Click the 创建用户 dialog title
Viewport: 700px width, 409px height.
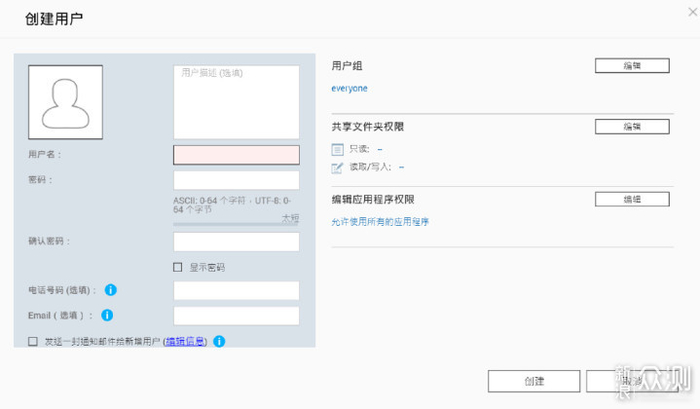[x=54, y=19]
